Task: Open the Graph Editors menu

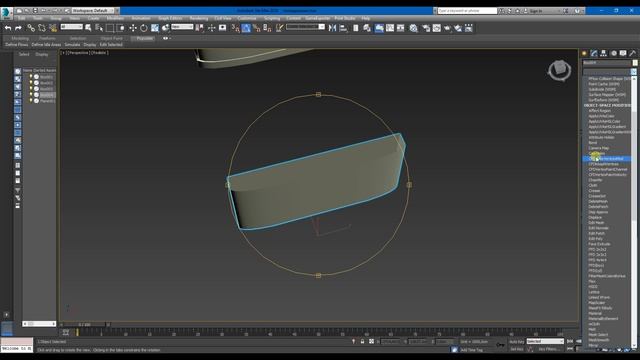Action: click(170, 18)
